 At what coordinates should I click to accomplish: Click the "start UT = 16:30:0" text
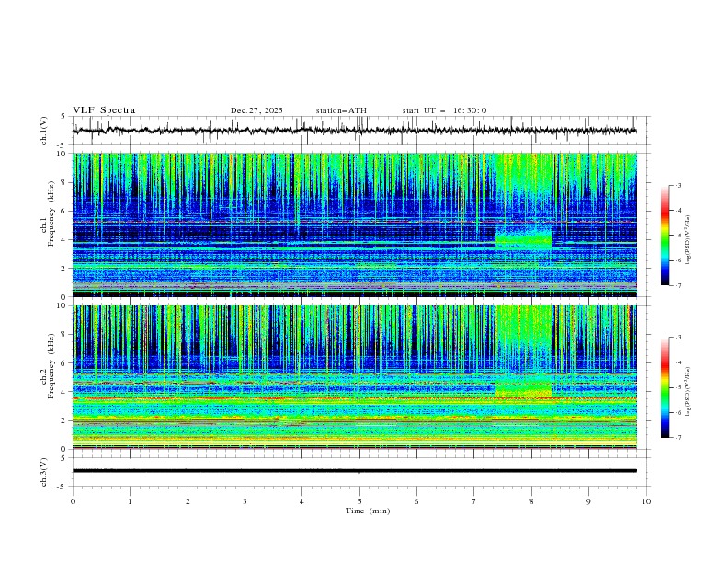[x=444, y=110]
